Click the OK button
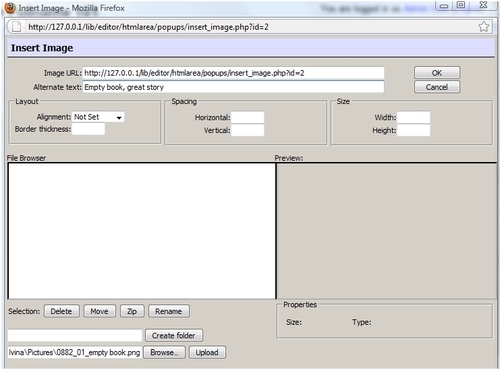The width and height of the screenshot is (500, 370). point(437,73)
